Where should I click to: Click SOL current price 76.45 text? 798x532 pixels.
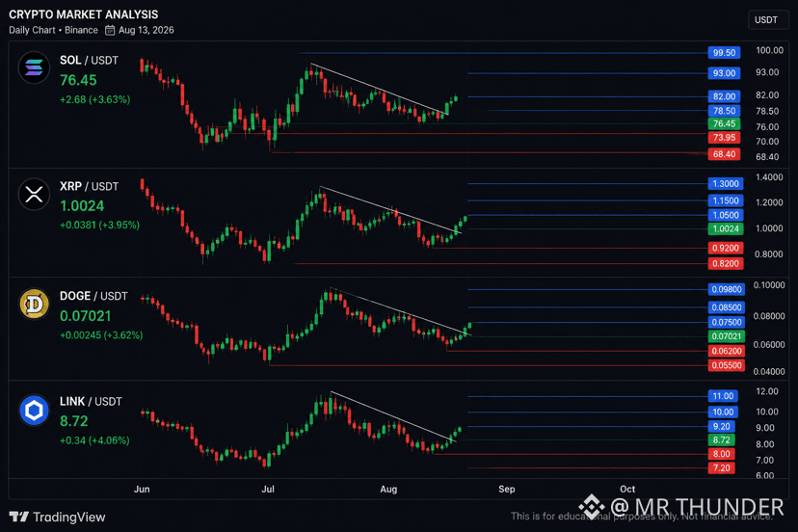click(x=78, y=80)
